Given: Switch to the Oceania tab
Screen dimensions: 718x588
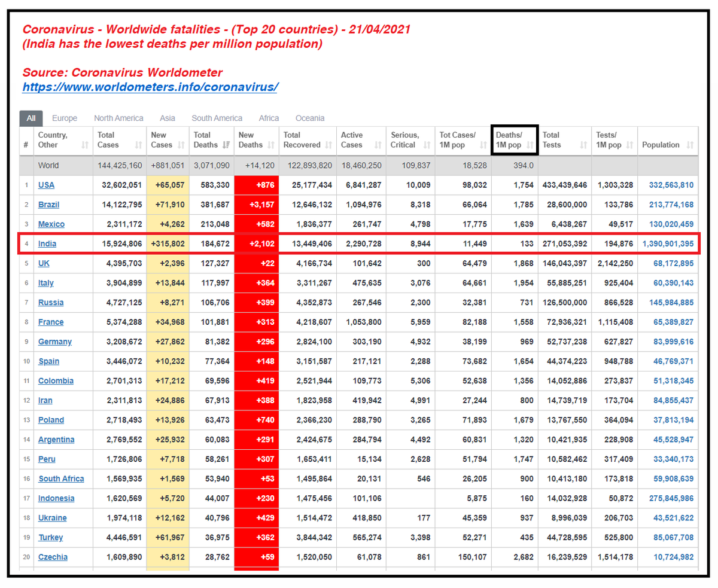Looking at the screenshot, I should [310, 118].
